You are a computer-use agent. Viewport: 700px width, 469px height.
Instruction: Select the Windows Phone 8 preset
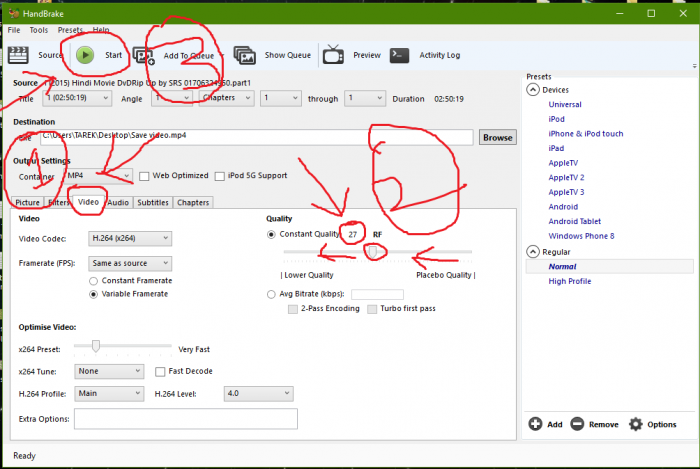pos(581,236)
